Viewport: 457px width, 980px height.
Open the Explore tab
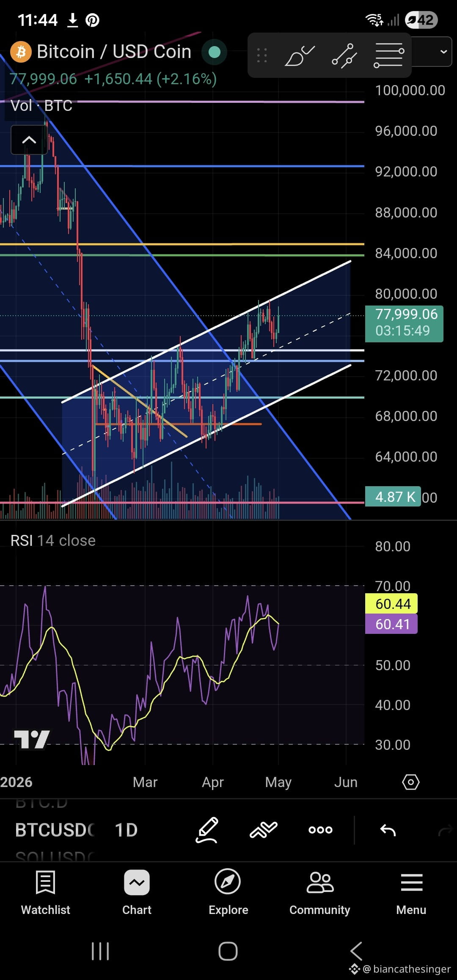click(228, 893)
